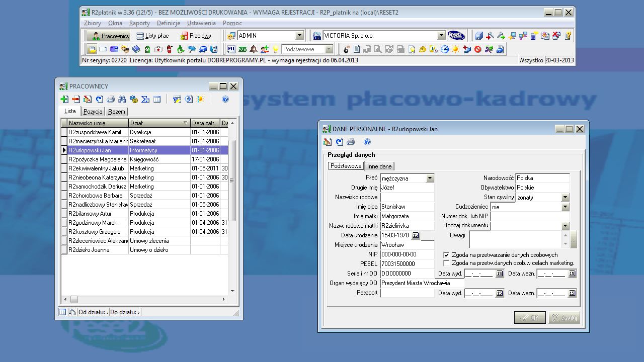Click wheelchair icon in main toolbar
This screenshot has width=644, height=362.
click(x=181, y=49)
